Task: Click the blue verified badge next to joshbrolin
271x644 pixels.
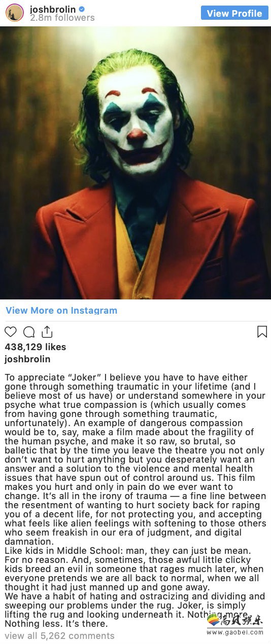Action: tap(81, 9)
